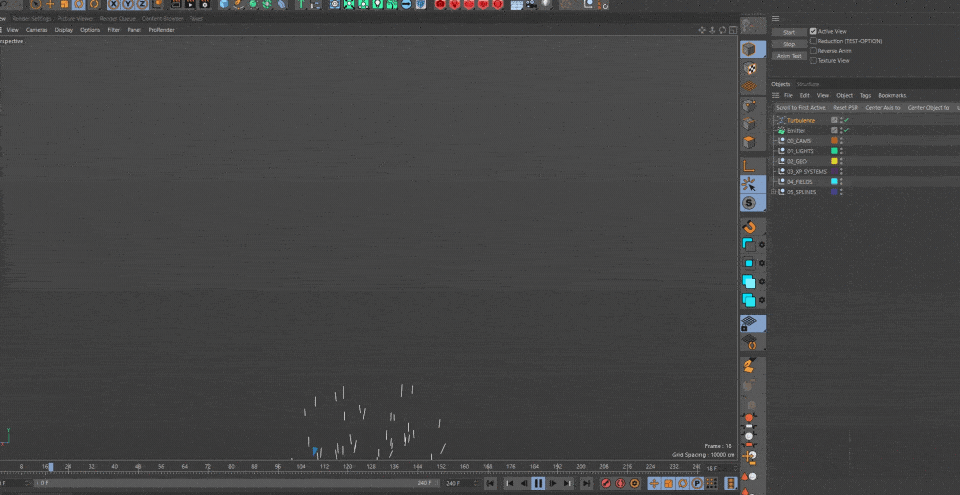Viewport: 960px width, 495px height.
Task: Toggle the Emitter enable checkmark
Action: 847,130
